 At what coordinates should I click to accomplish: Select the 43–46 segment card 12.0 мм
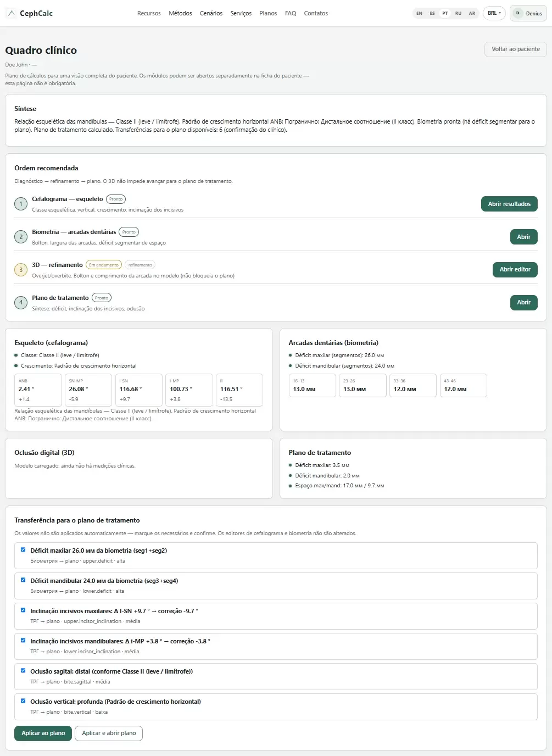coord(464,385)
